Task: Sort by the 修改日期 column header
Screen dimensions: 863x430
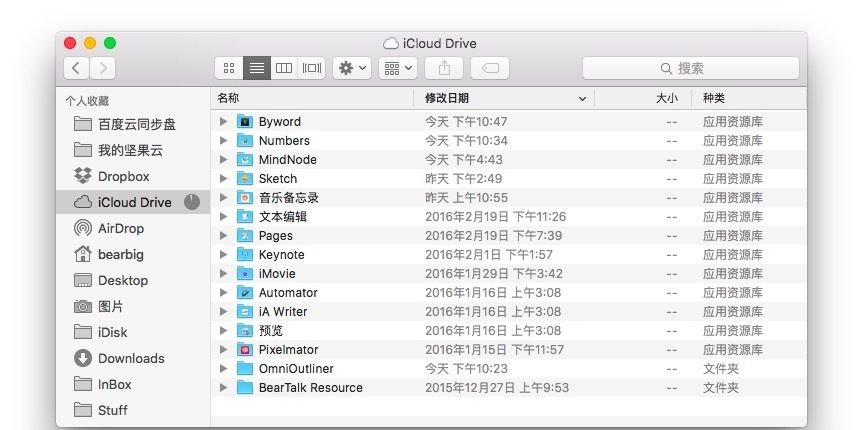Action: tap(500, 98)
